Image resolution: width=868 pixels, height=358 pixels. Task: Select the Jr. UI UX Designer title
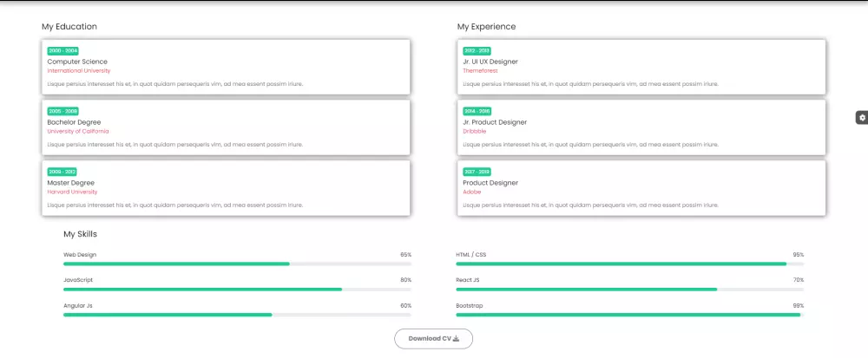click(x=490, y=62)
